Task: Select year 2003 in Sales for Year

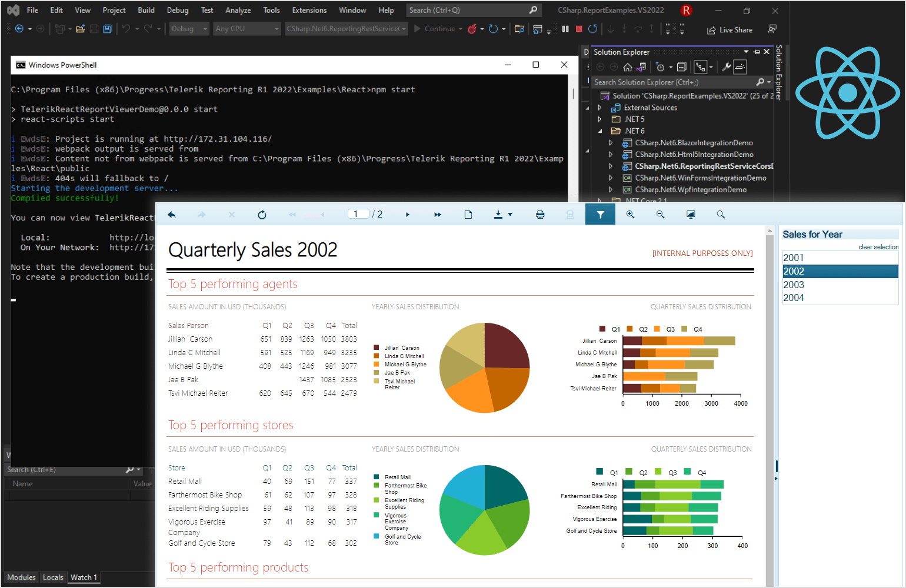Action: [x=840, y=285]
